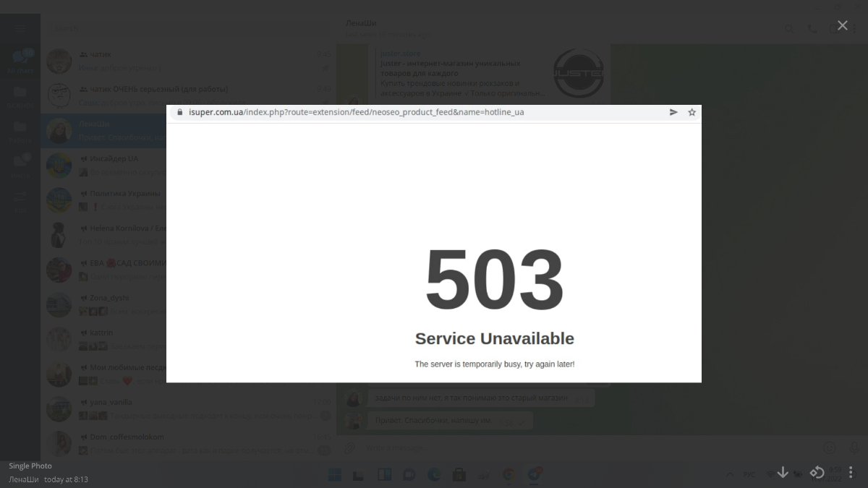Open the emoji picker icon in chat
The height and width of the screenshot is (488, 868).
[830, 448]
